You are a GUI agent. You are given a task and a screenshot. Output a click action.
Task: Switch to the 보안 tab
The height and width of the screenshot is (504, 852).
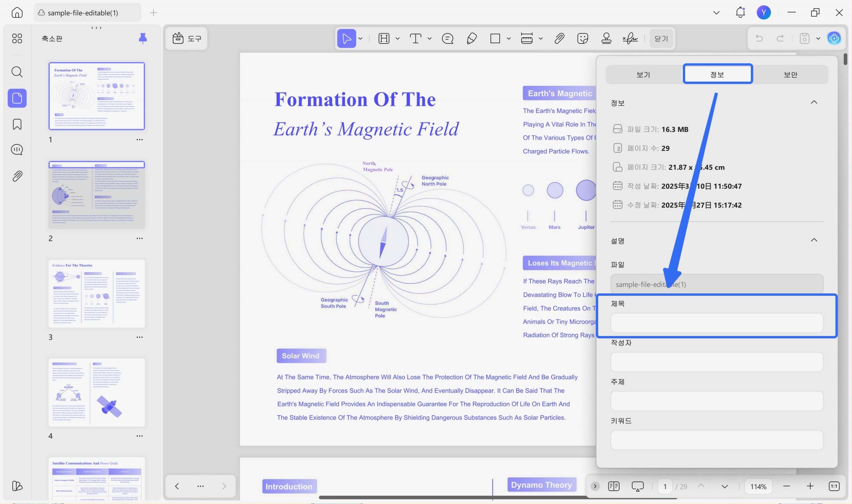pyautogui.click(x=790, y=75)
